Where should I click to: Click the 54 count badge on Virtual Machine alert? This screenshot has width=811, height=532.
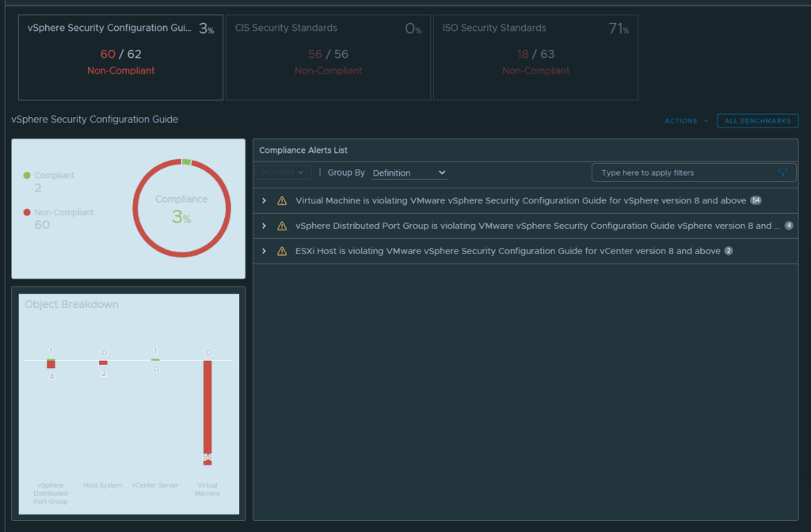click(756, 200)
